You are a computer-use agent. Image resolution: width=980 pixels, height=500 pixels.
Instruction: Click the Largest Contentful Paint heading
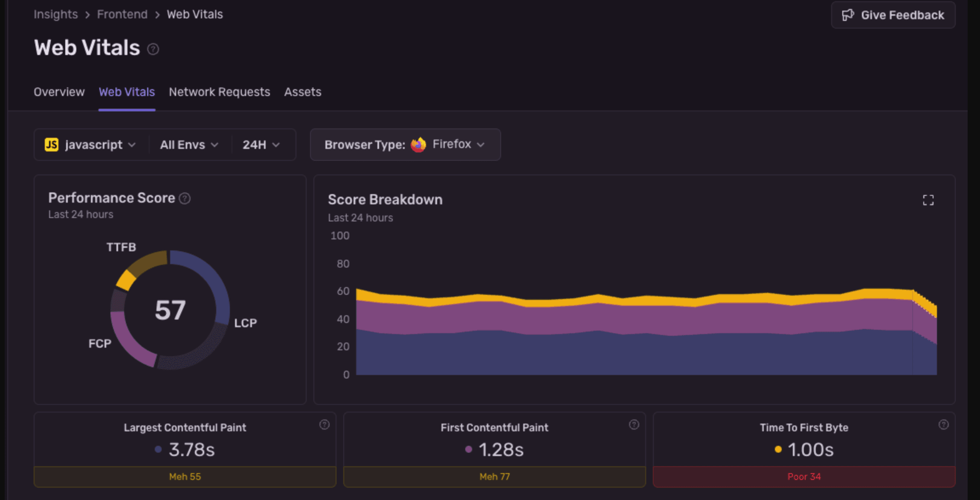[x=185, y=427]
